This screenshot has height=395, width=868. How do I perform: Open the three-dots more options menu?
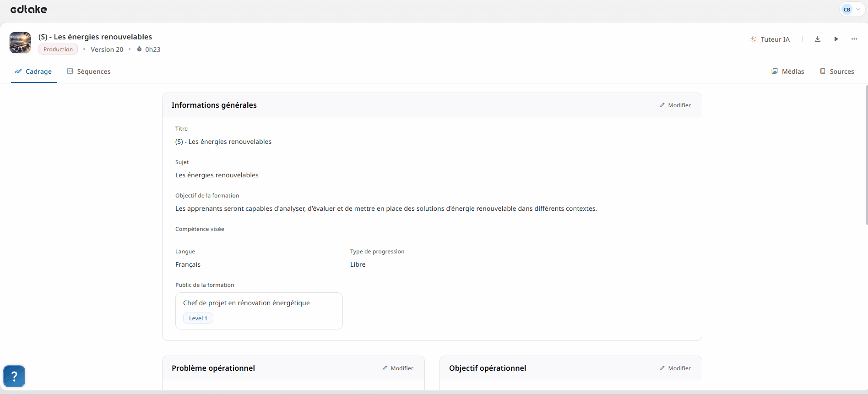tap(854, 39)
